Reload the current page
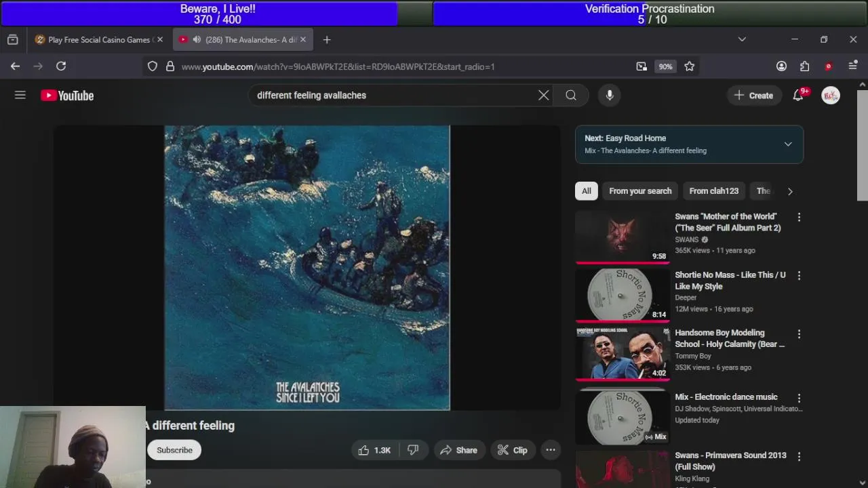Screen dimensions: 868x488 (61, 66)
